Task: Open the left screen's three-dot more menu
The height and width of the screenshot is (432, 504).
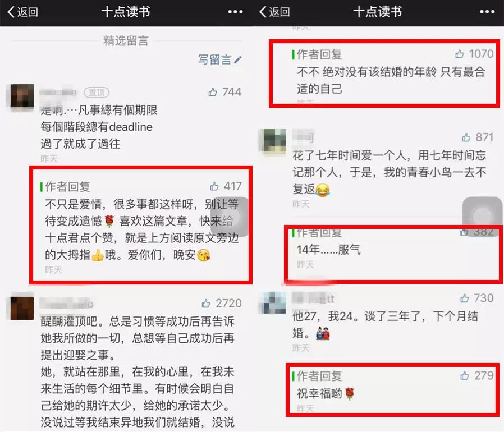Action: click(x=235, y=12)
